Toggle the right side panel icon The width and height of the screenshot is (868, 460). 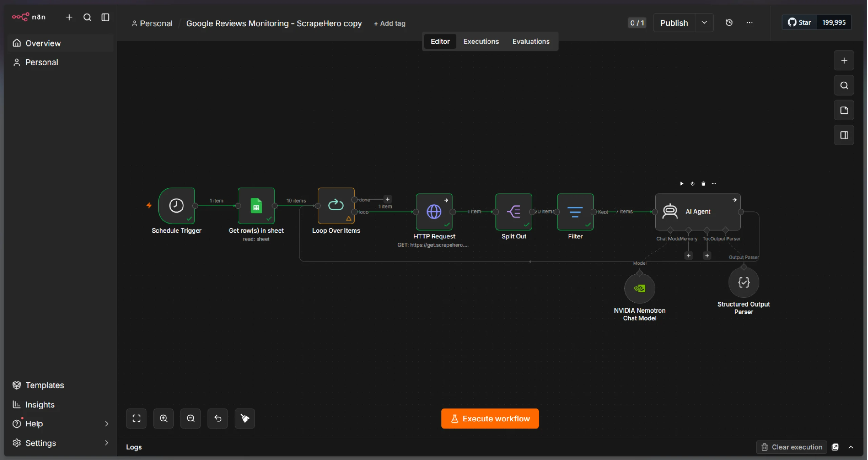(844, 135)
